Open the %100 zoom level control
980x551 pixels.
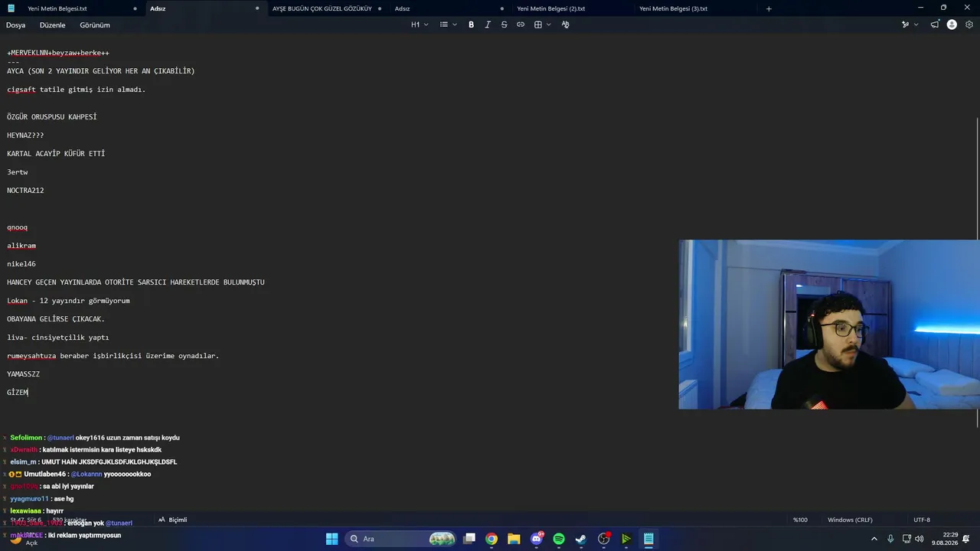pos(800,520)
